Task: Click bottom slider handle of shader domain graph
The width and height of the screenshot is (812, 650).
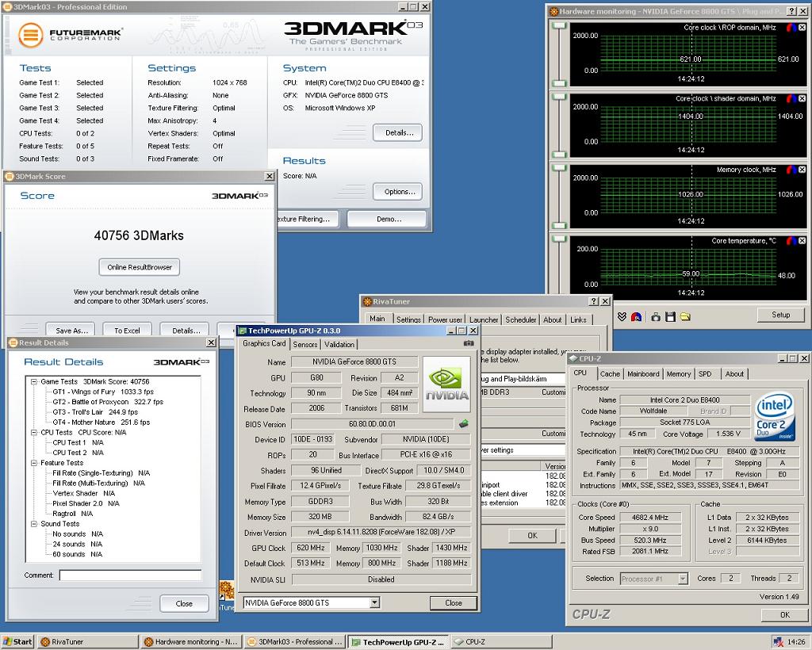Action: (559, 155)
